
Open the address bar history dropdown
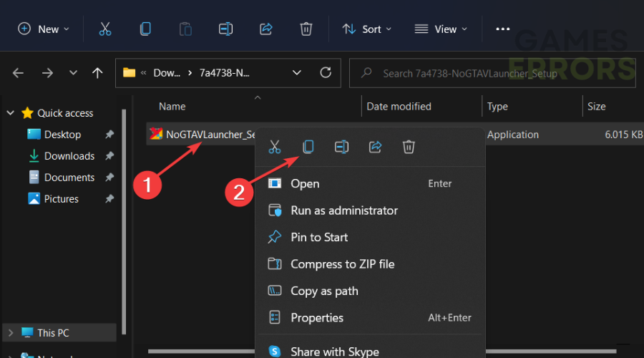pyautogui.click(x=296, y=72)
